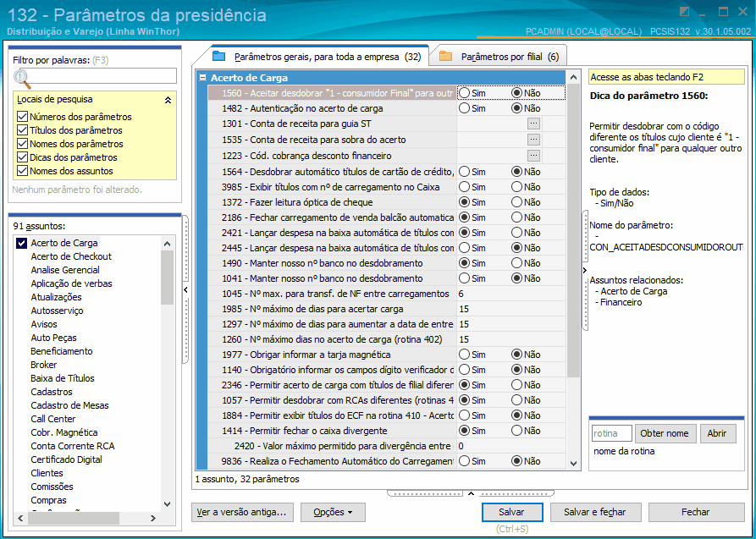Toggle Nomes dos assuntos checkbox
This screenshot has width=756, height=539.
click(22, 171)
